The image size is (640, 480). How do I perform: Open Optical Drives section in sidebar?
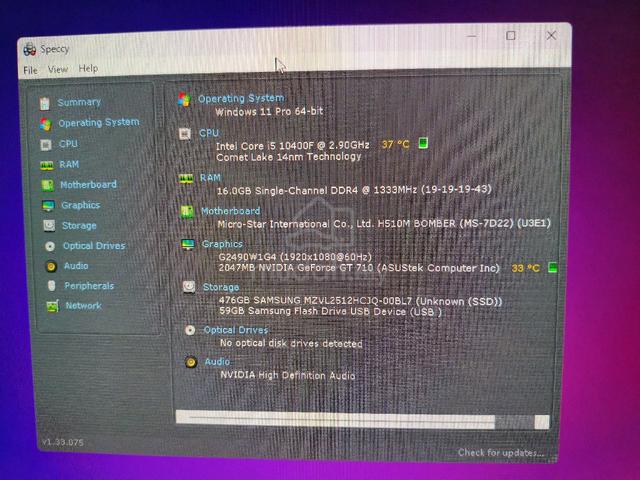click(x=94, y=246)
